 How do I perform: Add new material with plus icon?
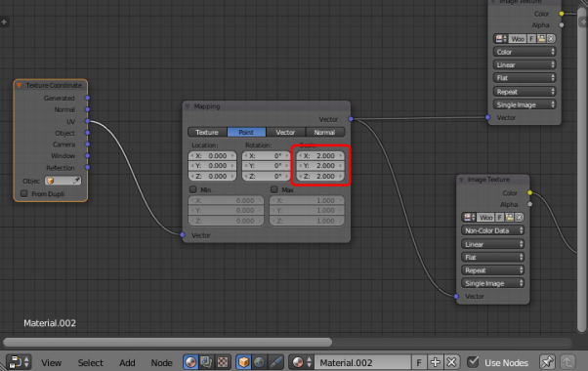(x=435, y=362)
